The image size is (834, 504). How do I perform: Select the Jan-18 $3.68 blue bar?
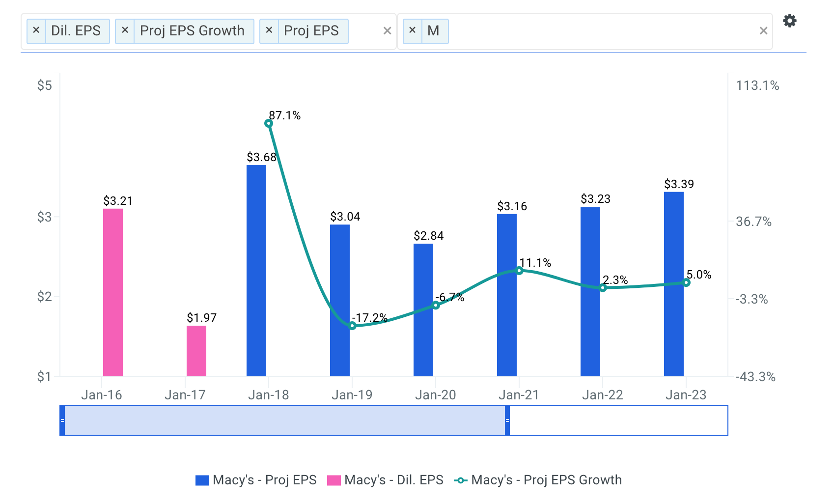[256, 271]
